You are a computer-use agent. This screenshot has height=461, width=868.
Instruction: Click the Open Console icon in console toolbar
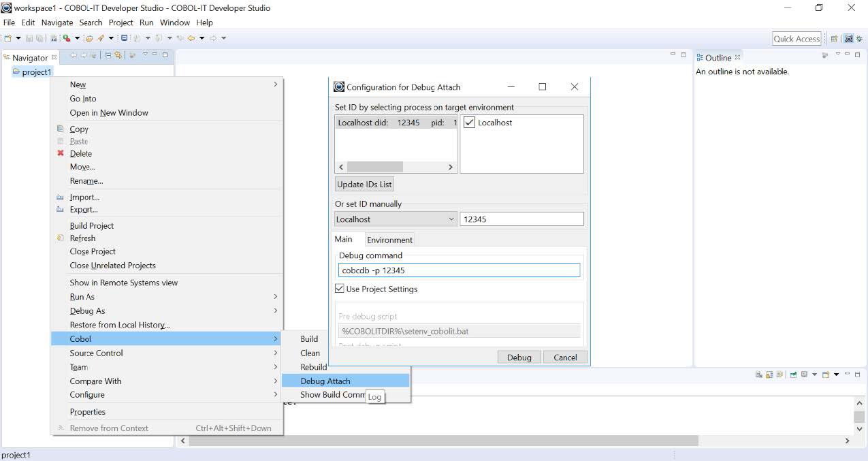pos(826,374)
